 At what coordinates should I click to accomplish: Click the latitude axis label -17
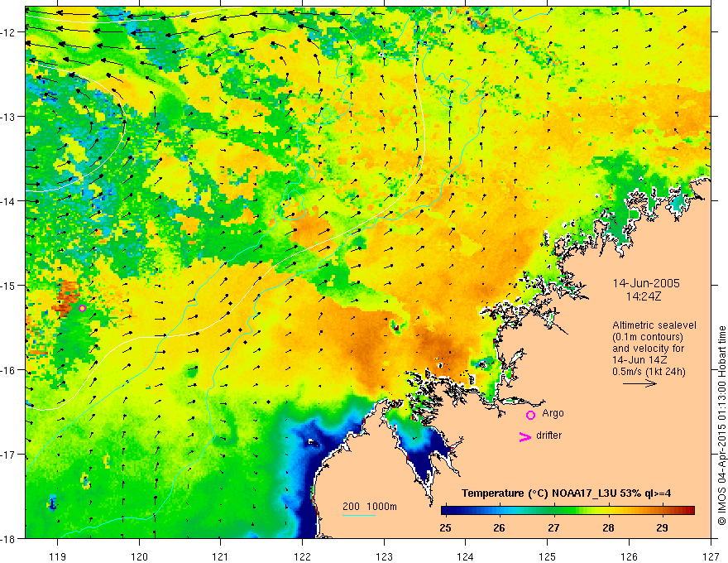point(9,454)
